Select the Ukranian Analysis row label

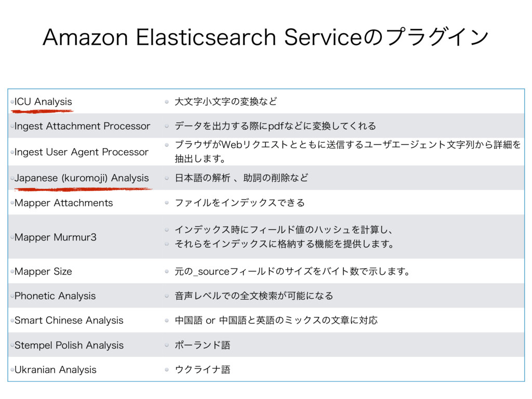[x=55, y=369]
